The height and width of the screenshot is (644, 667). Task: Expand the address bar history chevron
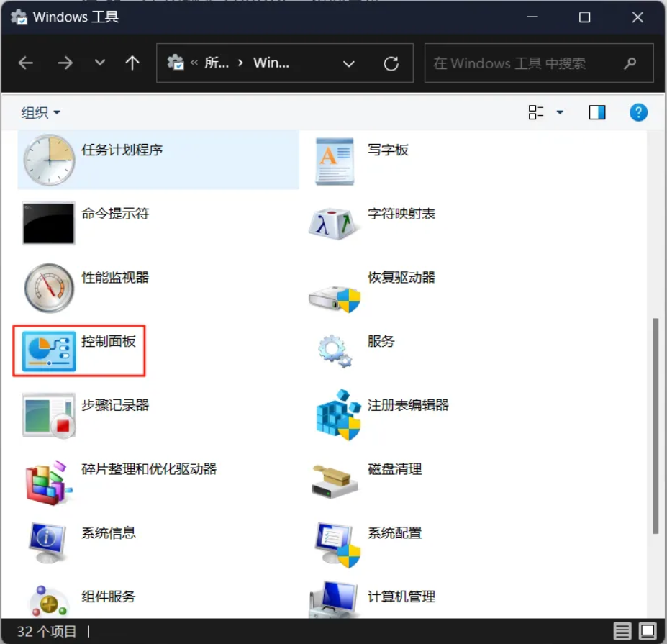pos(349,63)
